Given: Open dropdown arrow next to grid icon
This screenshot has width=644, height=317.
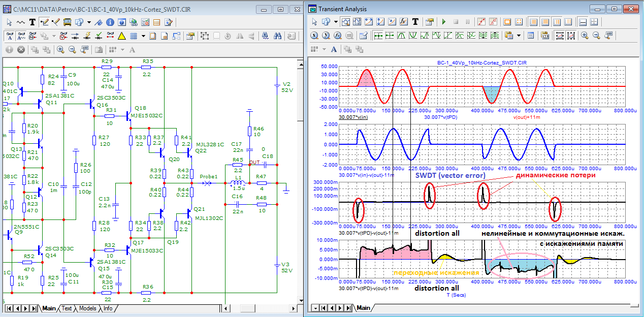Looking at the screenshot, I should 143,36.
